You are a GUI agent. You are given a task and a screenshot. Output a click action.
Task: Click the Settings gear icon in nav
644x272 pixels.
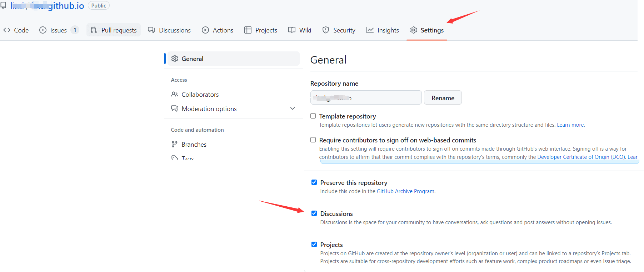414,30
